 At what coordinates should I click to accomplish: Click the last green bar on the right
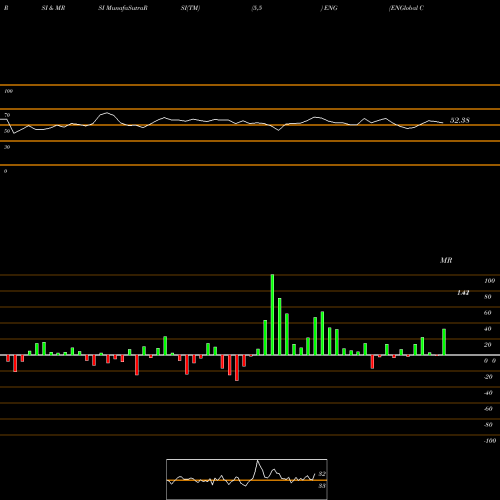(444, 342)
